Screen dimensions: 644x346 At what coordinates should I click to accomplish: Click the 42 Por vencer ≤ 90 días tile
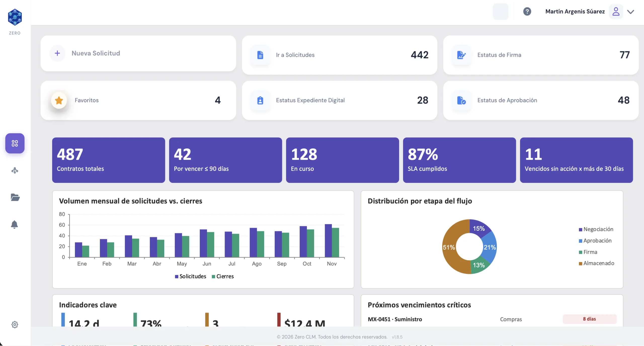225,160
